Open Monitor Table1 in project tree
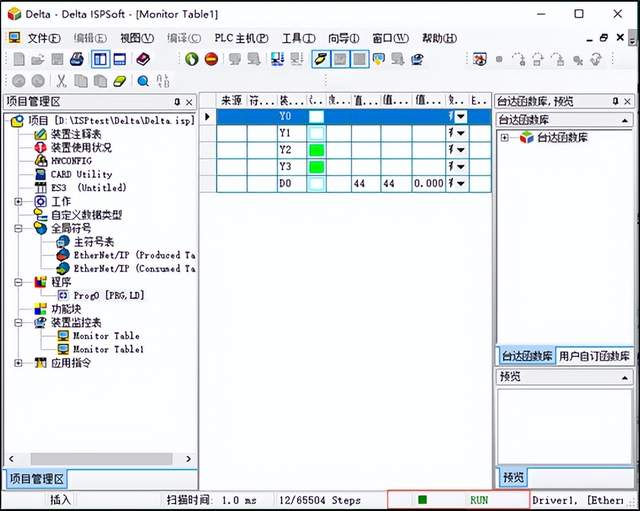The width and height of the screenshot is (640, 511). 107,350
